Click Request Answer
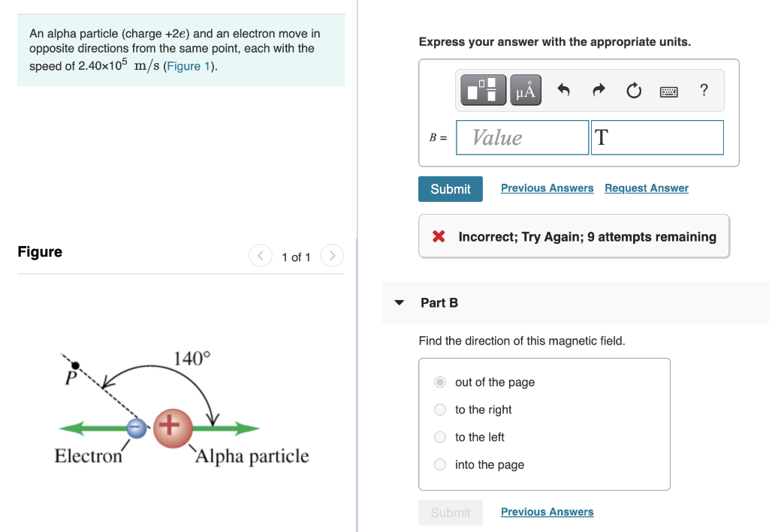The height and width of the screenshot is (532, 769). 646,188
